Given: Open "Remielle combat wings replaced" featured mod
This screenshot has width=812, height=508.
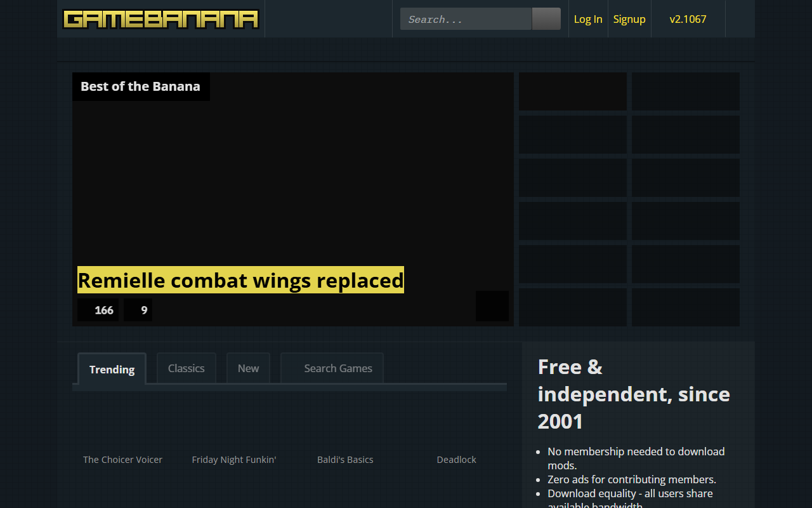Looking at the screenshot, I should 240,280.
